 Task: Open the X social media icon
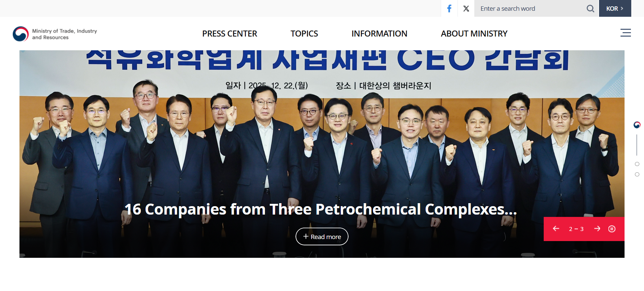pos(466,8)
